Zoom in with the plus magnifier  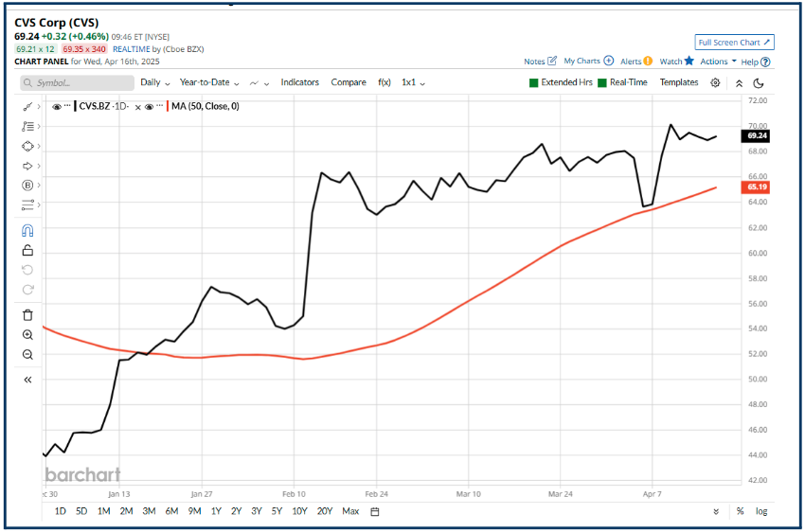pos(27,334)
